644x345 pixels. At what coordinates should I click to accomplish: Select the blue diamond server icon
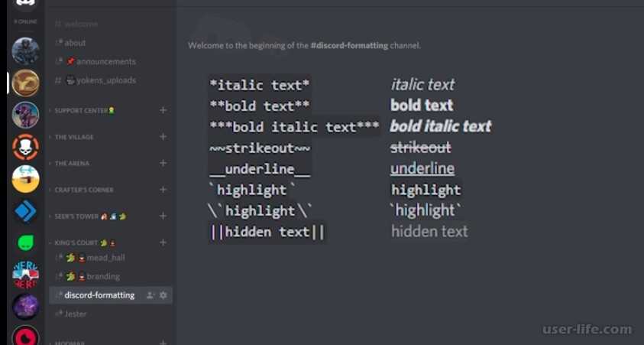[x=25, y=211]
